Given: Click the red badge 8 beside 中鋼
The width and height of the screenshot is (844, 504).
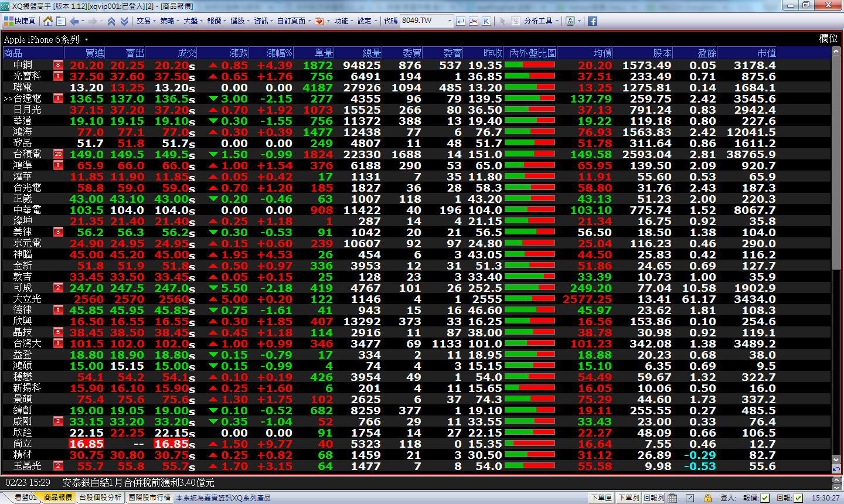Looking at the screenshot, I should point(58,65).
